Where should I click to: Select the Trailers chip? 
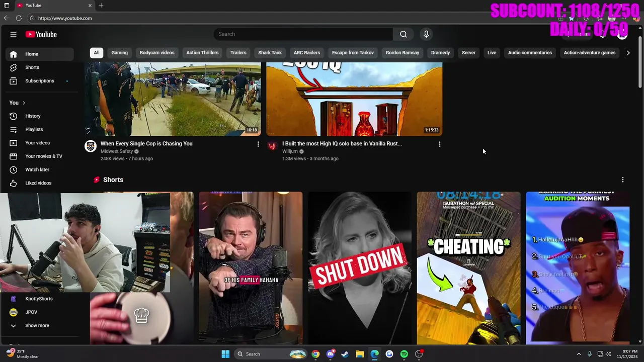[x=238, y=53]
